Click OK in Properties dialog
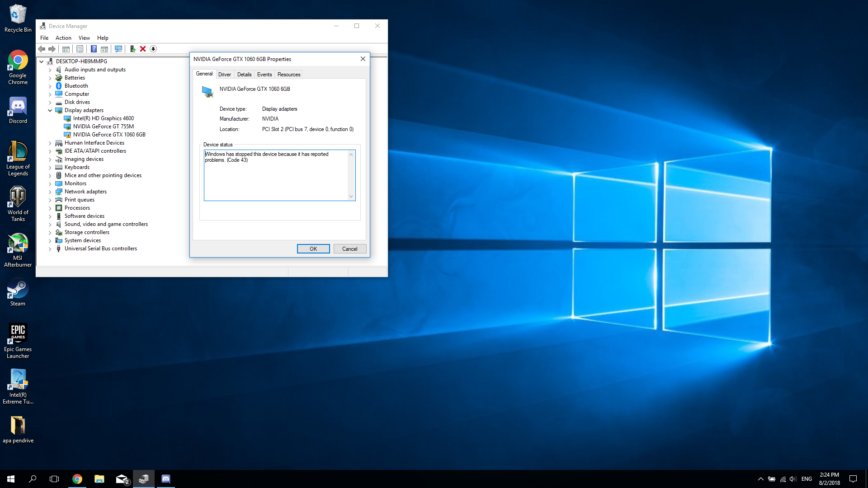The height and width of the screenshot is (488, 868). (x=313, y=249)
